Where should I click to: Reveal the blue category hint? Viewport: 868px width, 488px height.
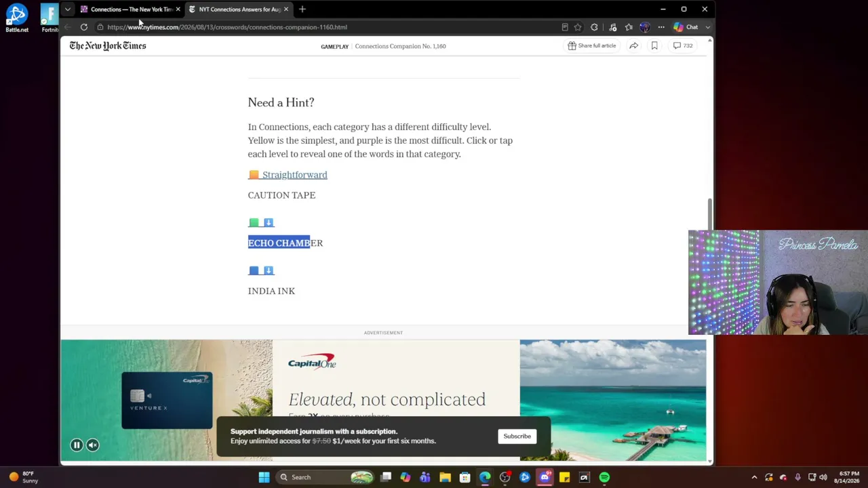tap(261, 270)
